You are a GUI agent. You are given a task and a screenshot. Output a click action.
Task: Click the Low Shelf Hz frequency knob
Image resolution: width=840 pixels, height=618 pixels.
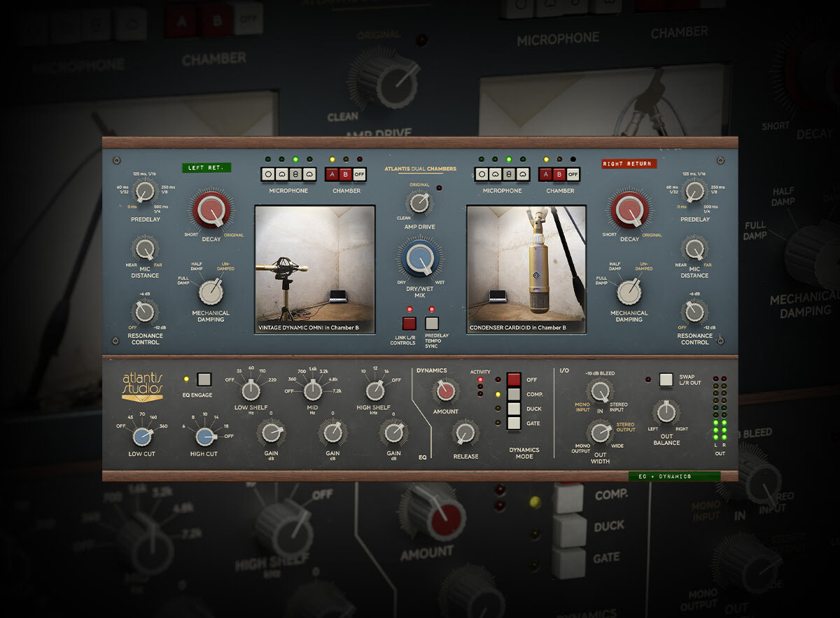[x=251, y=391]
